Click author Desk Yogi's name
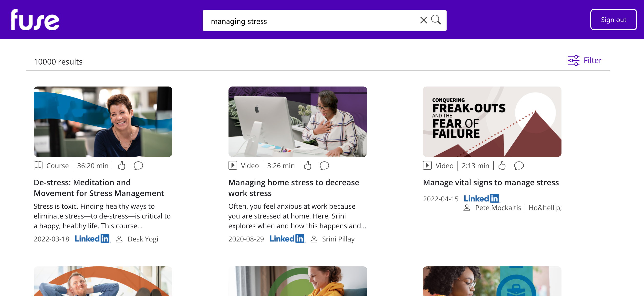This screenshot has width=644, height=305. [143, 239]
